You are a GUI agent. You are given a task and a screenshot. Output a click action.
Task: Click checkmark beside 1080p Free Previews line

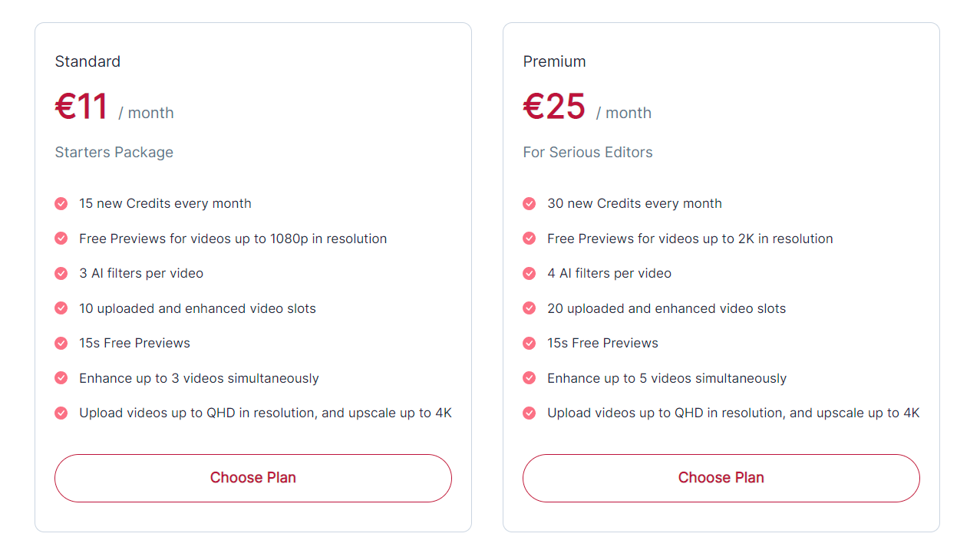coord(61,239)
